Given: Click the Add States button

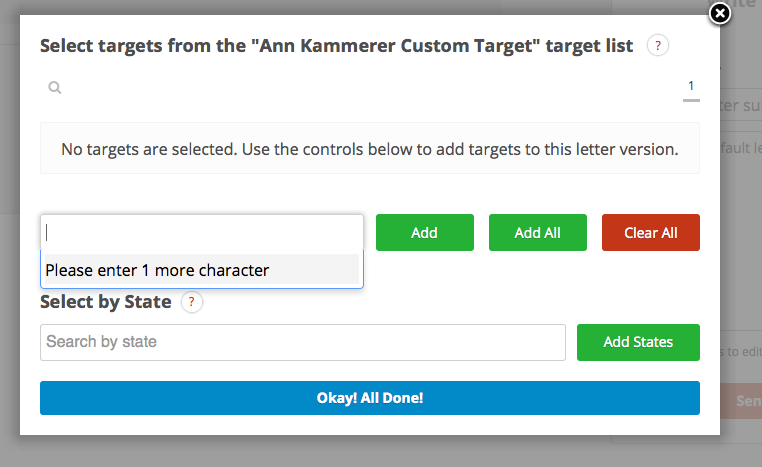Looking at the screenshot, I should pyautogui.click(x=638, y=343).
